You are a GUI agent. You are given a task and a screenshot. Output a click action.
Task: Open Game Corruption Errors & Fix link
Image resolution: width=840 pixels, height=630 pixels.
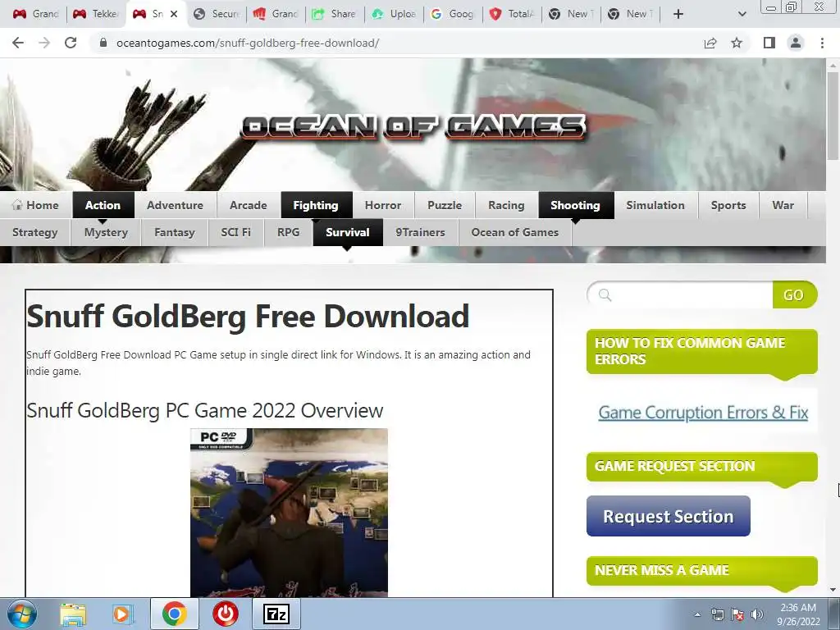[703, 413]
